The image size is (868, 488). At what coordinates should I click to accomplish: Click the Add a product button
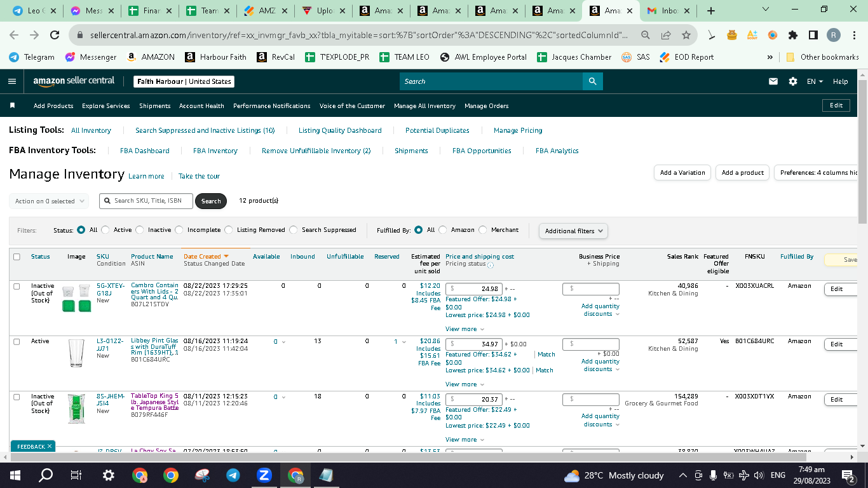click(743, 173)
